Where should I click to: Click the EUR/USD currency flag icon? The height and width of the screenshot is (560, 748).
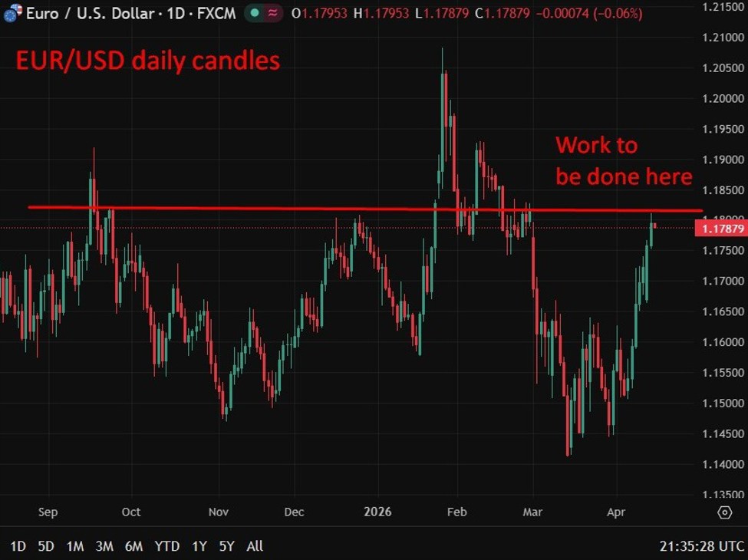(x=12, y=12)
